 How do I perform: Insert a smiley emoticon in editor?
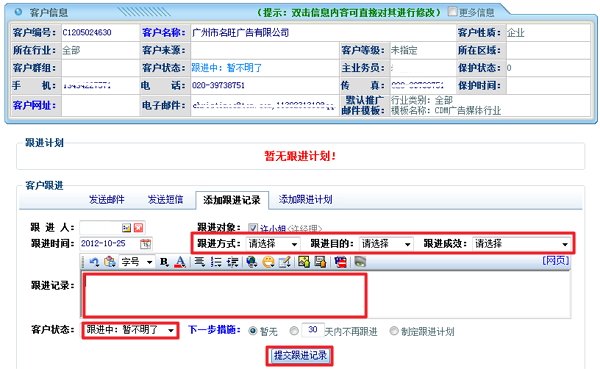269,262
